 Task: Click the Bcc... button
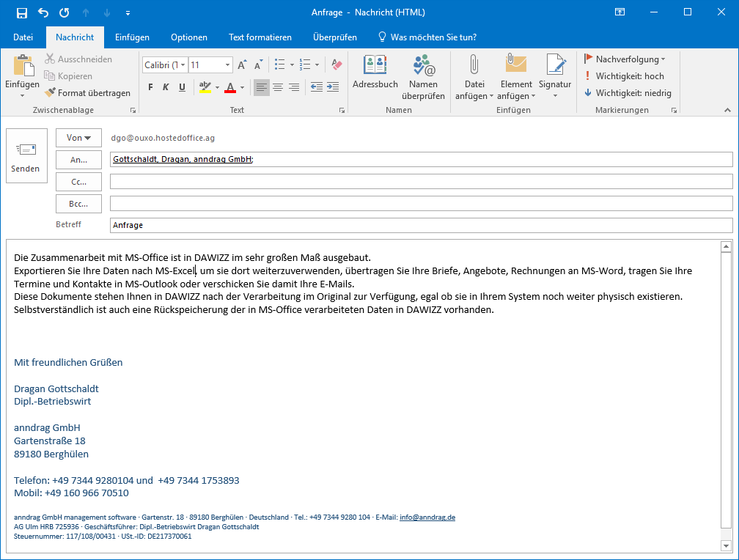78,204
